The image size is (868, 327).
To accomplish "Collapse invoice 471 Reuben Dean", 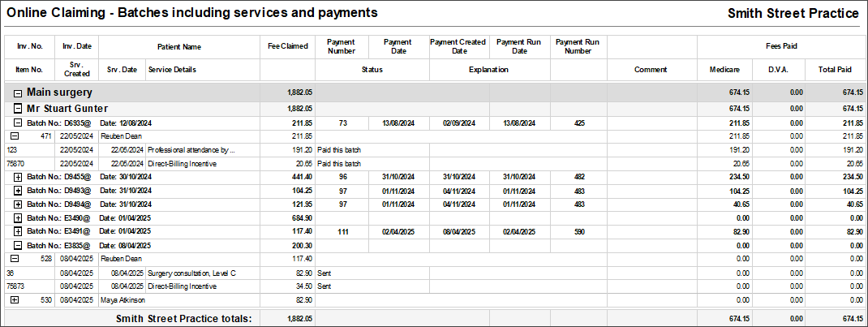I will (x=15, y=136).
